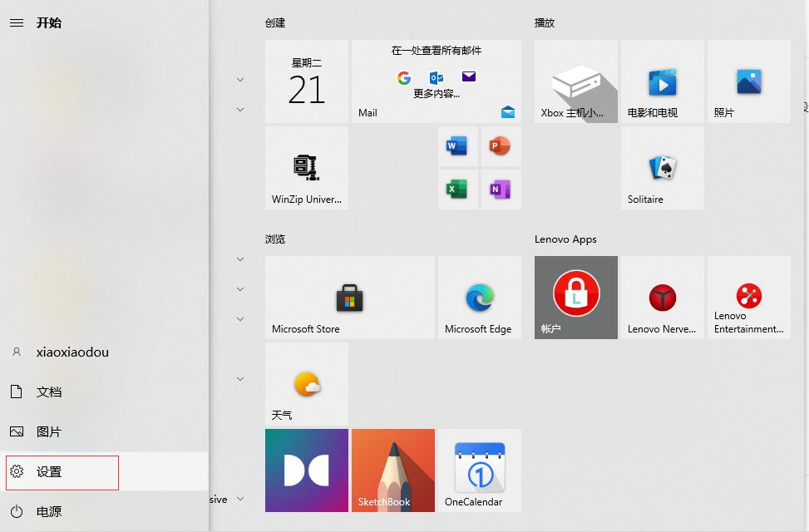Launch Lenovo Nerve Center
The width and height of the screenshot is (809, 532).
pos(662,297)
